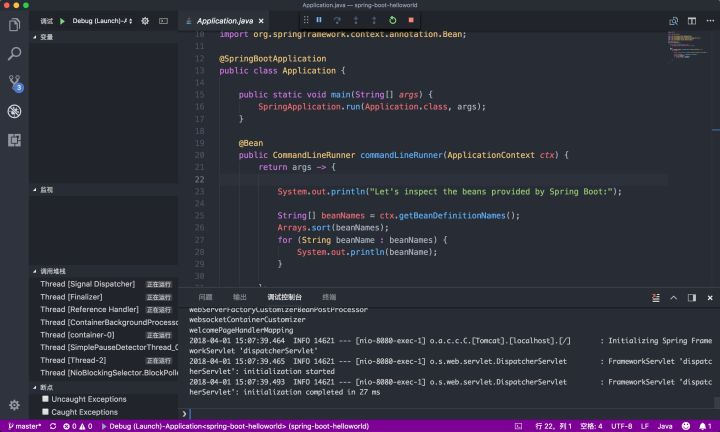Close the bottom panel
Viewport: 720px width, 432px height.
(710, 298)
